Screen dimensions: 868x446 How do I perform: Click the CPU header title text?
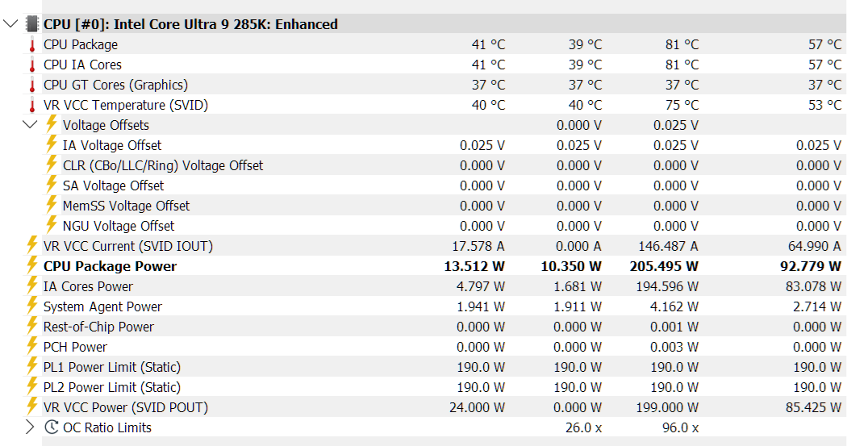pyautogui.click(x=190, y=24)
